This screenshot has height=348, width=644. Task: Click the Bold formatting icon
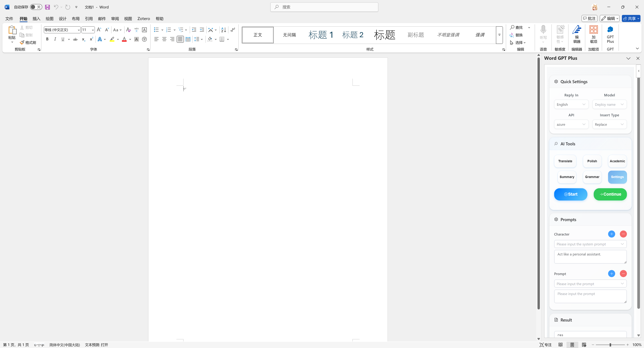tap(47, 39)
